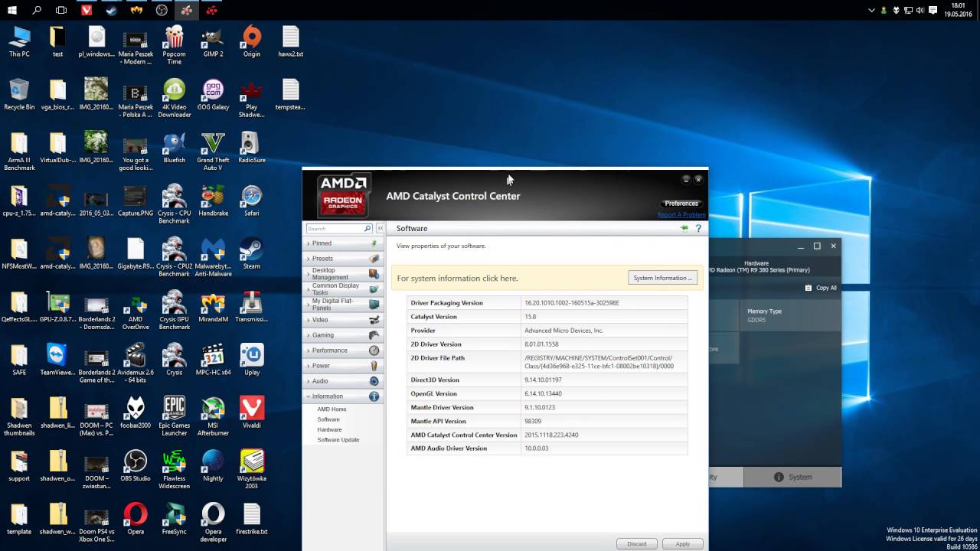Screen dimensions: 980x551
Task: Open Vivaldi desktop icon
Action: click(251, 413)
